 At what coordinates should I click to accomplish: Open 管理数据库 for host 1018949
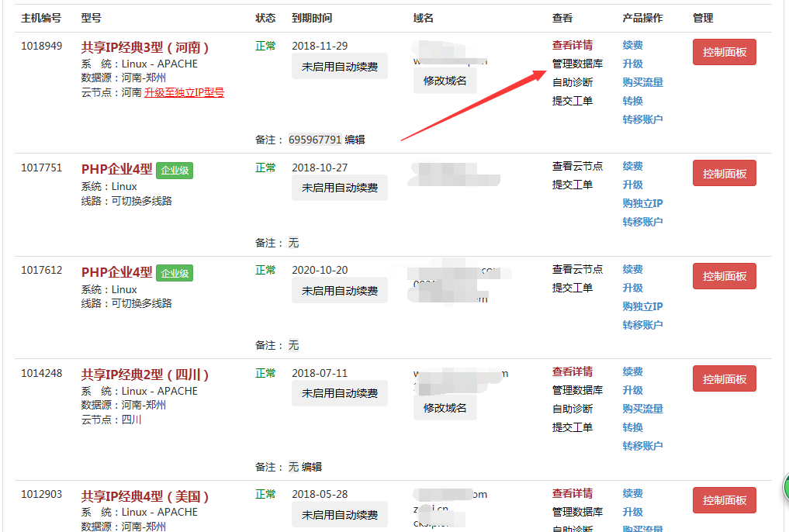(577, 64)
